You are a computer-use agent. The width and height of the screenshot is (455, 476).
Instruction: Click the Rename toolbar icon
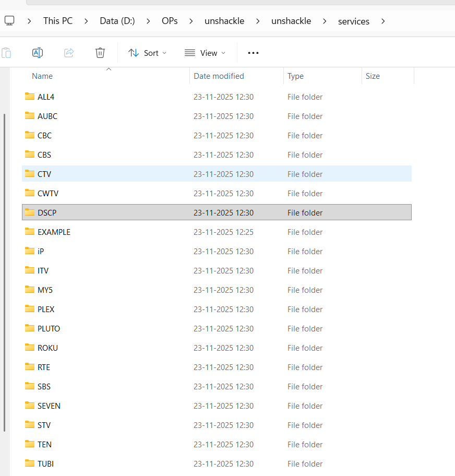38,53
